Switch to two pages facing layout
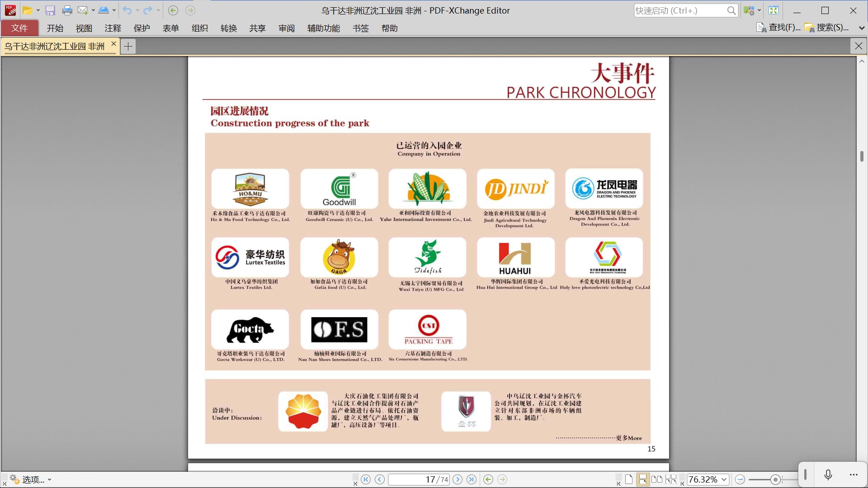Viewport: 868px width, 488px height. (x=656, y=479)
